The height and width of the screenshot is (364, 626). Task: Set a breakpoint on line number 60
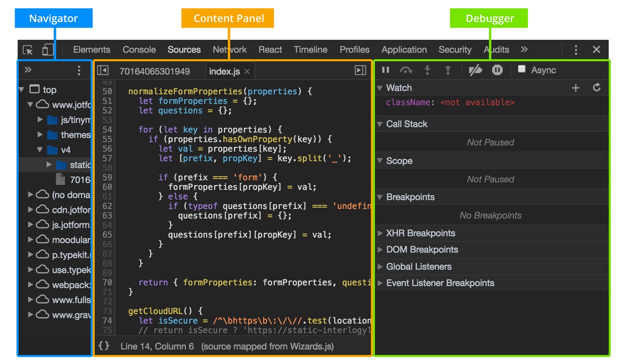pos(107,187)
